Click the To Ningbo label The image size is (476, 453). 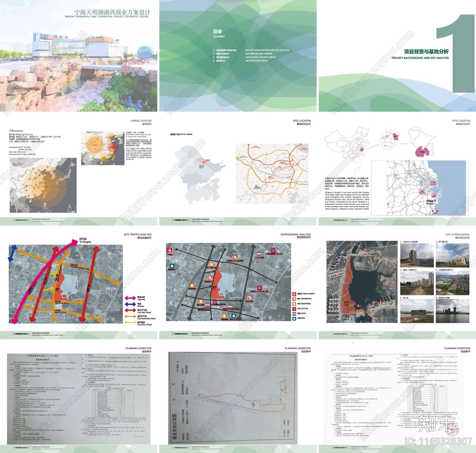[x=85, y=242]
